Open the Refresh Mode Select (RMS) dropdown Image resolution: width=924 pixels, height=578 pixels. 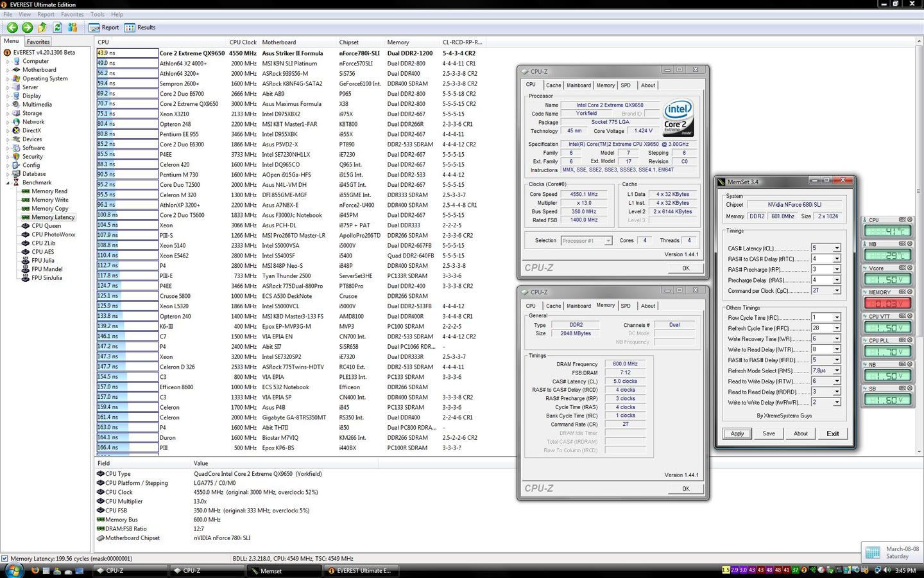[x=837, y=371]
